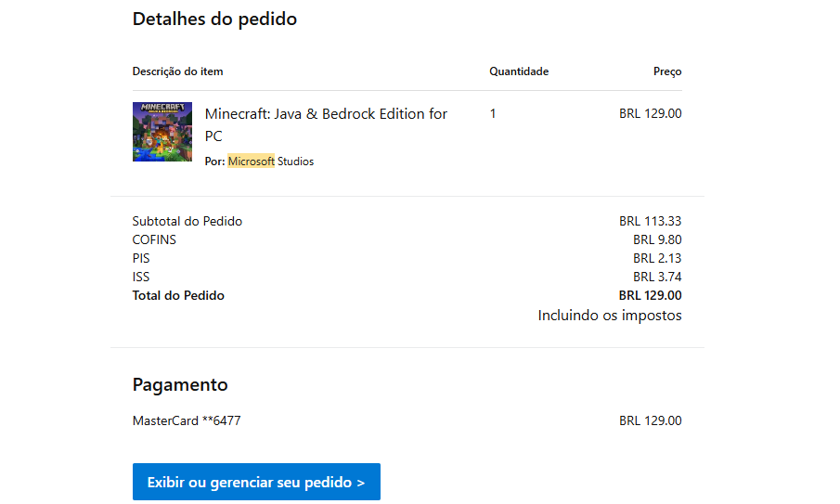The height and width of the screenshot is (504, 840).
Task: Click 'Exibir ou gerenciar seu pedido' button
Action: (256, 482)
